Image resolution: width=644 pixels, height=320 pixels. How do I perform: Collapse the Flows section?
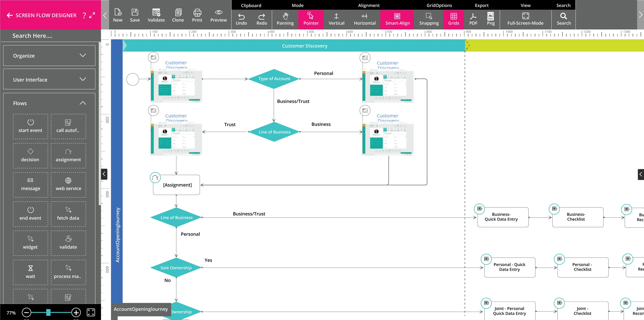[x=83, y=103]
